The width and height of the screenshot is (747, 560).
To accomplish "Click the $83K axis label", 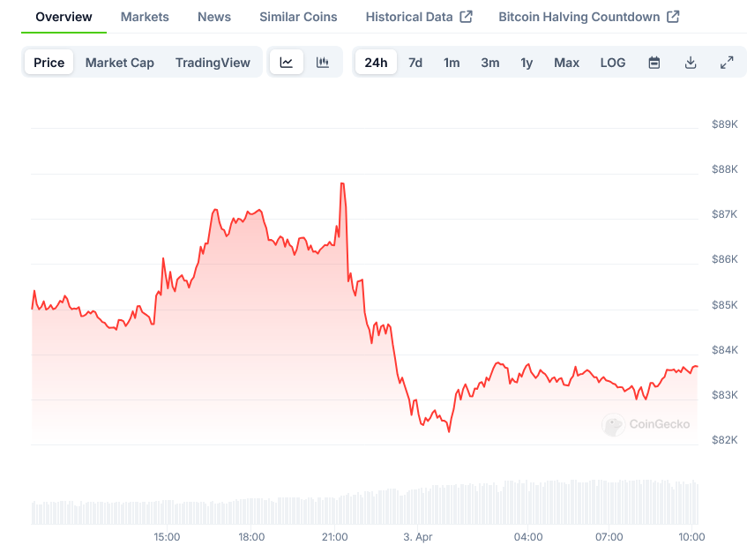I will [x=725, y=395].
